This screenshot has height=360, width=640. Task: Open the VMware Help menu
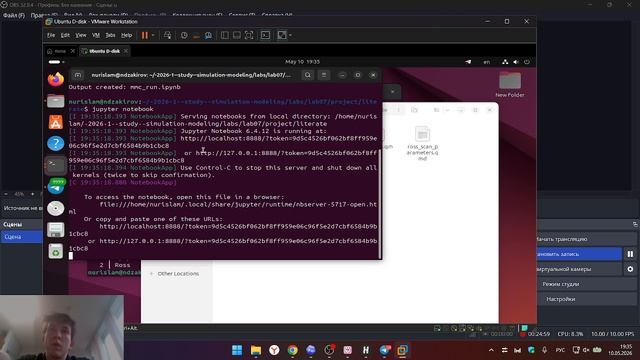click(127, 36)
